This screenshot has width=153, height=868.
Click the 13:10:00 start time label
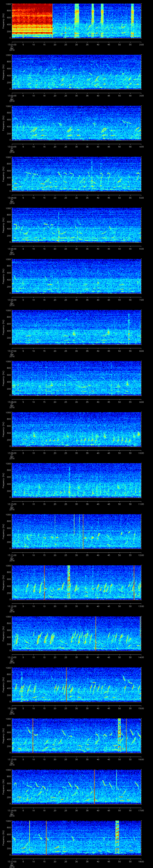click(12, 504)
